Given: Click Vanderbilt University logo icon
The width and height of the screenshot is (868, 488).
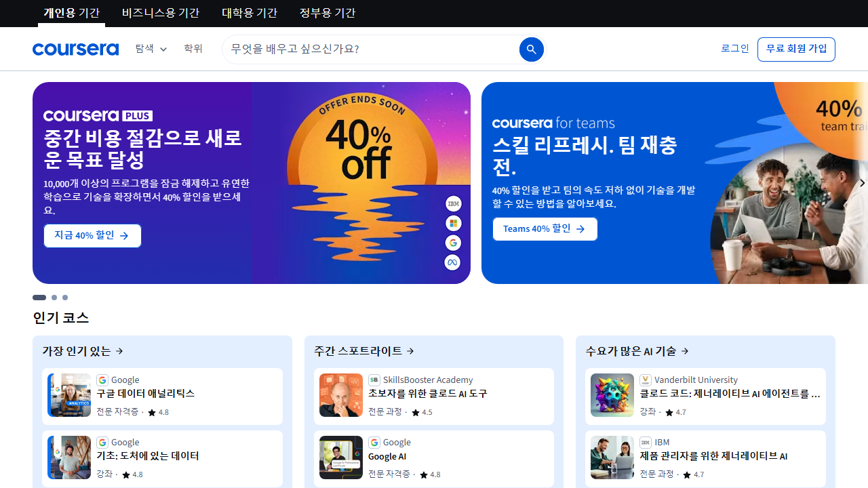Looking at the screenshot, I should (x=646, y=380).
